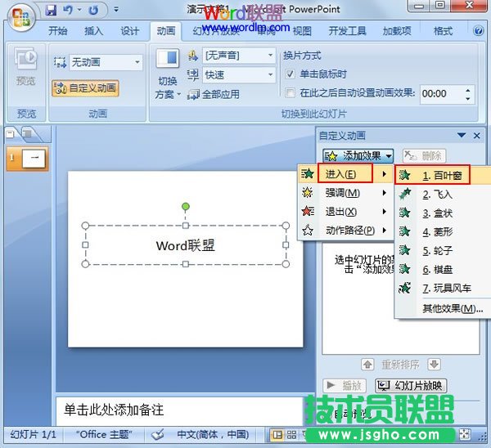
Task: Click the reorder down arrow icon
Action: click(x=435, y=364)
